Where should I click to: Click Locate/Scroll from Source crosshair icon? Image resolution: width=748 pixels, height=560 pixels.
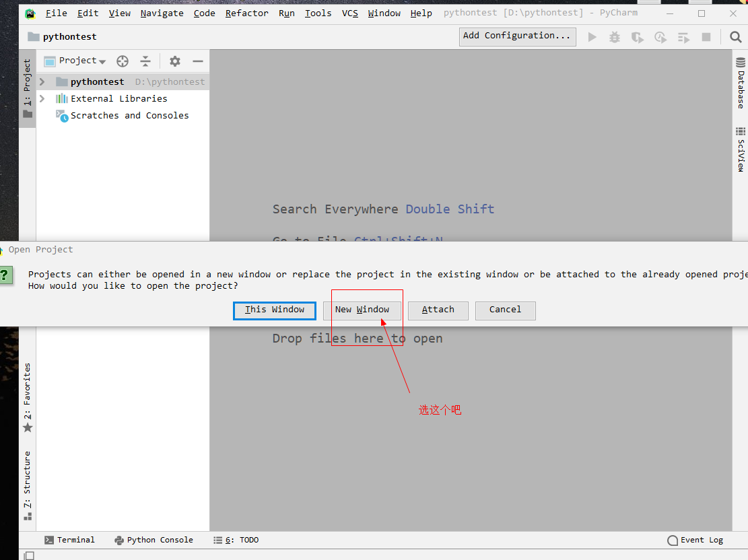point(123,61)
